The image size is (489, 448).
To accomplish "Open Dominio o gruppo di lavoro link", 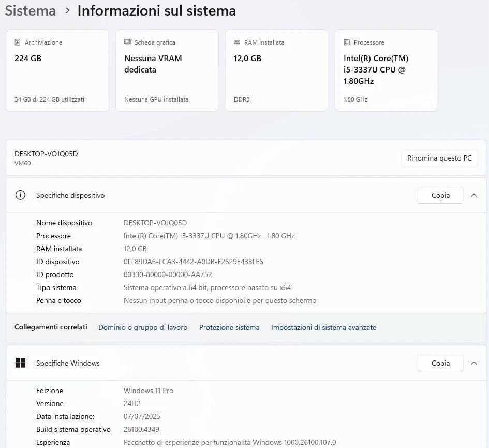I will [x=143, y=327].
